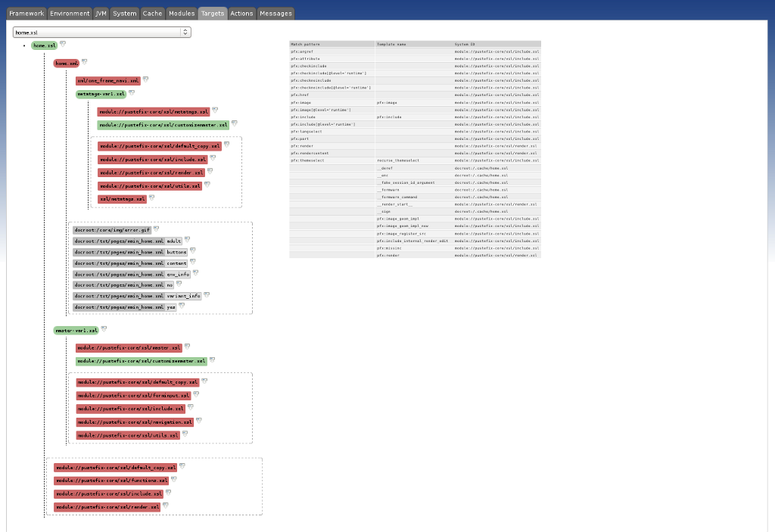Select the red home.xml node

pyautogui.click(x=67, y=64)
